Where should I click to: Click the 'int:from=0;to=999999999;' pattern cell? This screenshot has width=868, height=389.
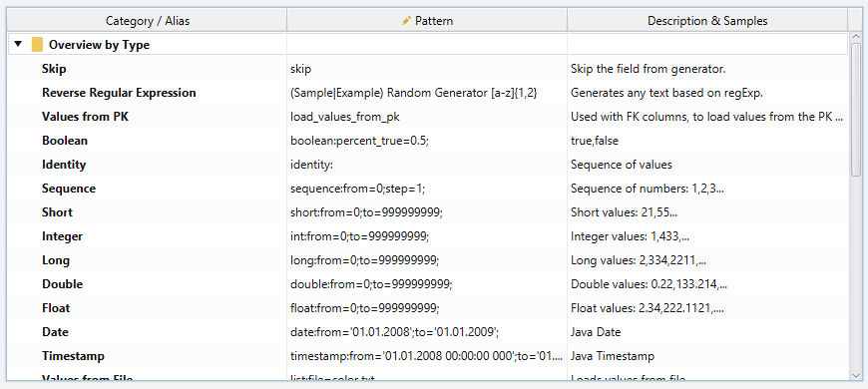point(427,235)
